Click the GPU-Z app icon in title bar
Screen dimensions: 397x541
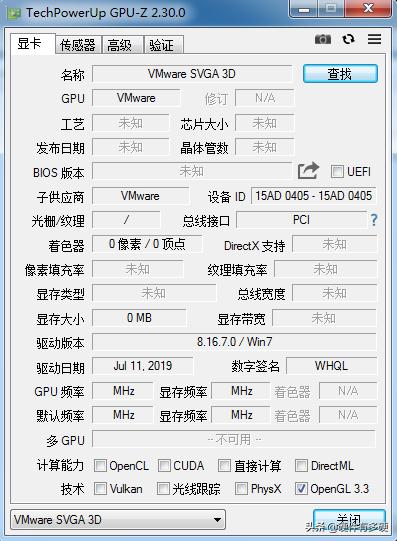[14, 13]
